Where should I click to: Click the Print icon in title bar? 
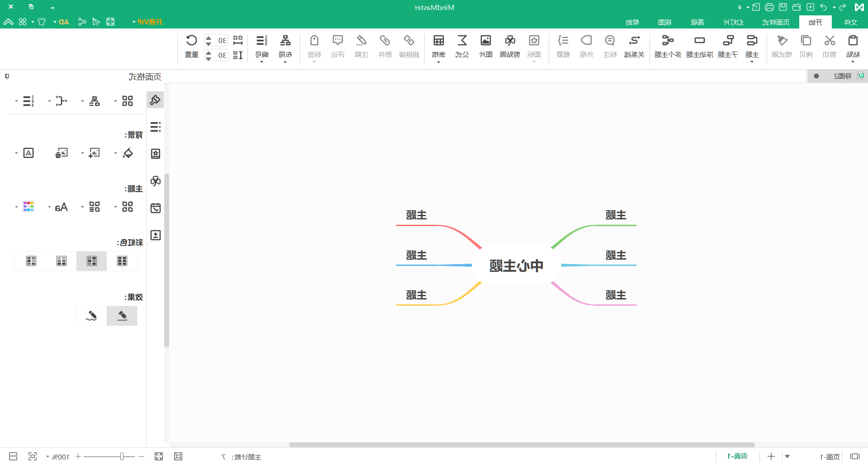769,7
